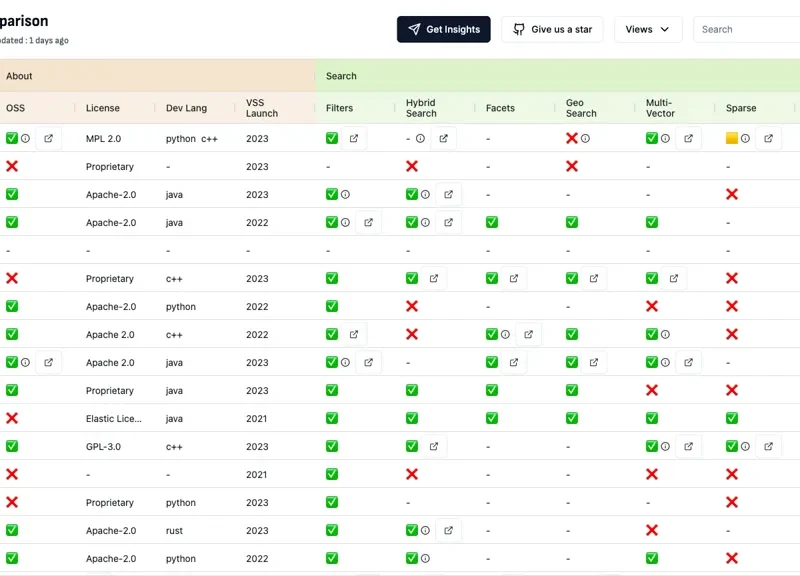This screenshot has height=576, width=800.
Task: Click info icon on Apache 2.0 Facets checkmark
Action: (503, 334)
